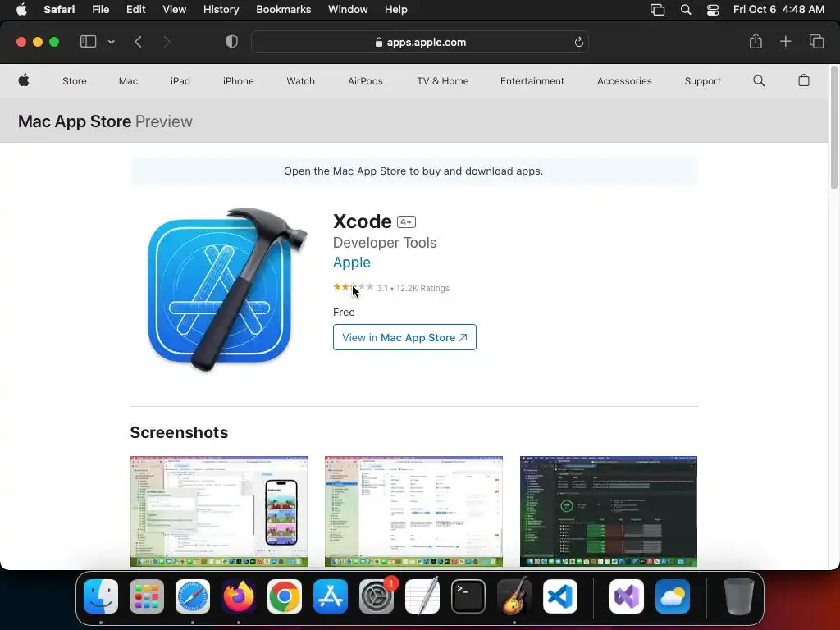Launch GarageBand from the Dock
840x630 pixels.
tap(514, 596)
